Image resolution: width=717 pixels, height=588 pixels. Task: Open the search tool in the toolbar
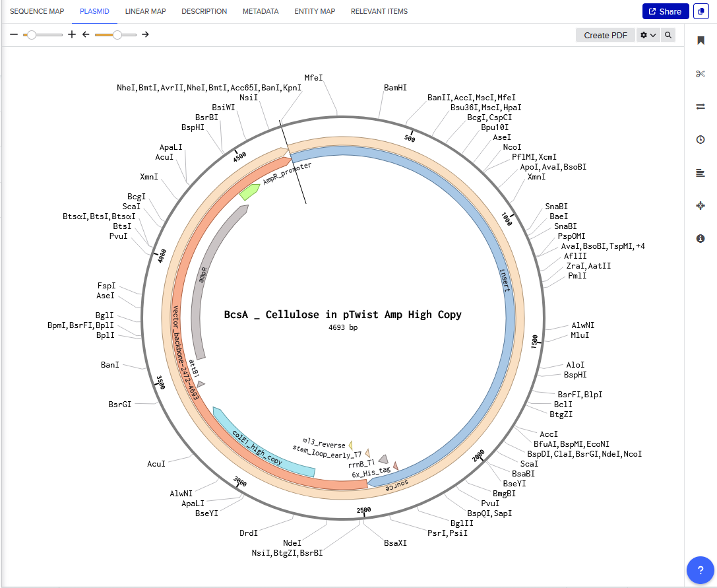[668, 35]
